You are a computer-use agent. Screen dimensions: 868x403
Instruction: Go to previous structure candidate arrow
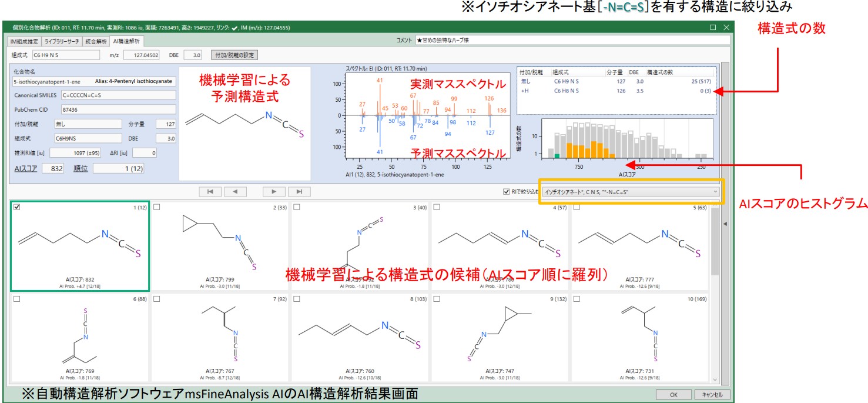(x=236, y=191)
